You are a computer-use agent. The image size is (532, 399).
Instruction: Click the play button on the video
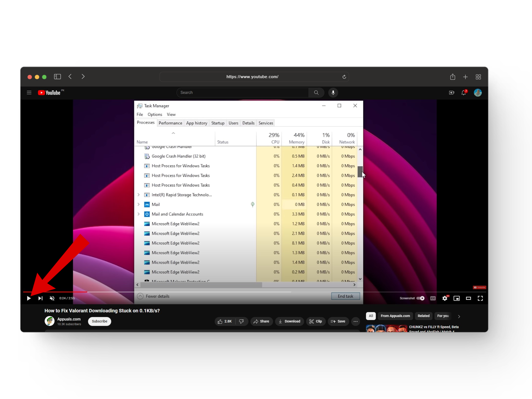click(29, 298)
